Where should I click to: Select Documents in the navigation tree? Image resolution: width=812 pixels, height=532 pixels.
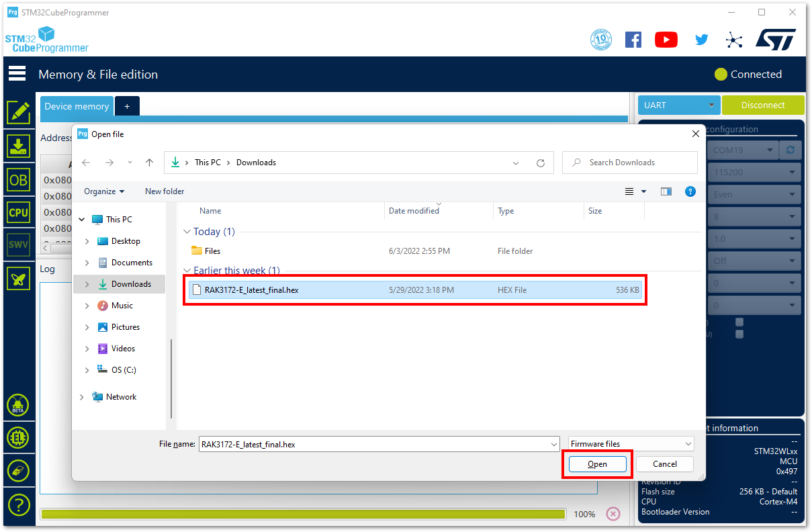click(x=132, y=263)
